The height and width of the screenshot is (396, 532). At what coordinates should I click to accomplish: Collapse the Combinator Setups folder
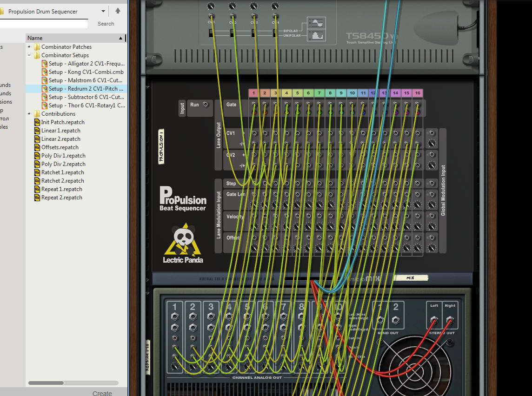29,55
